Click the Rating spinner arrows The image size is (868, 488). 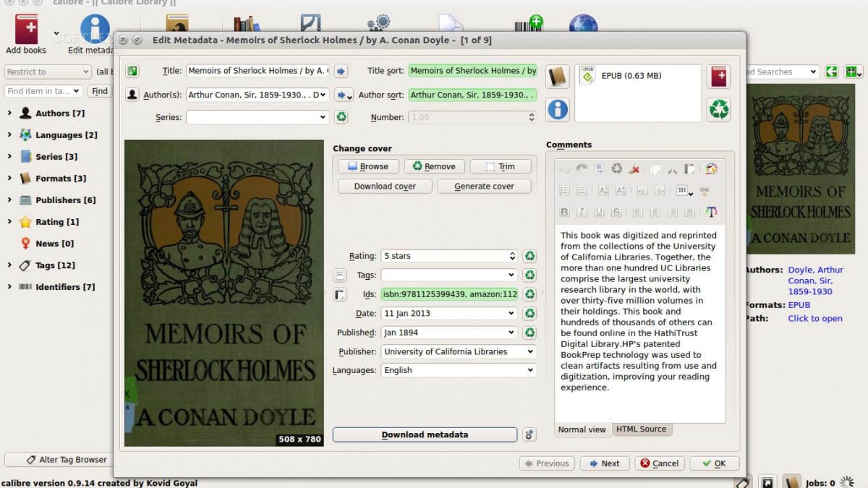[512, 256]
